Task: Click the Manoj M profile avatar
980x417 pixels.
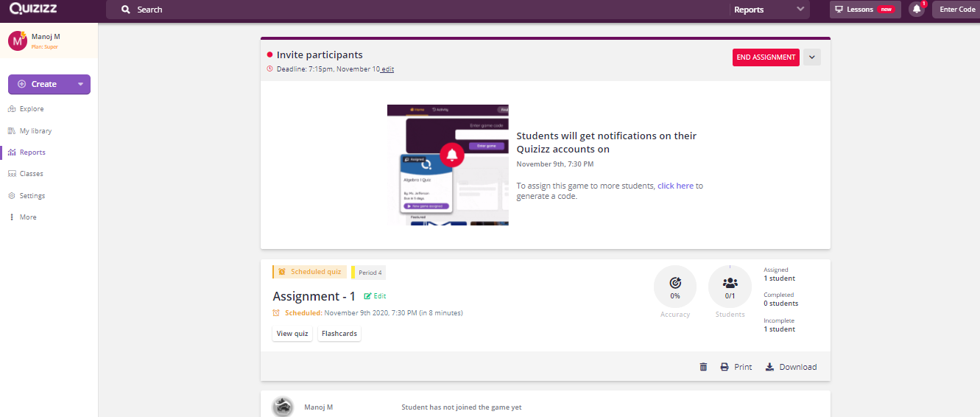Action: coord(18,41)
